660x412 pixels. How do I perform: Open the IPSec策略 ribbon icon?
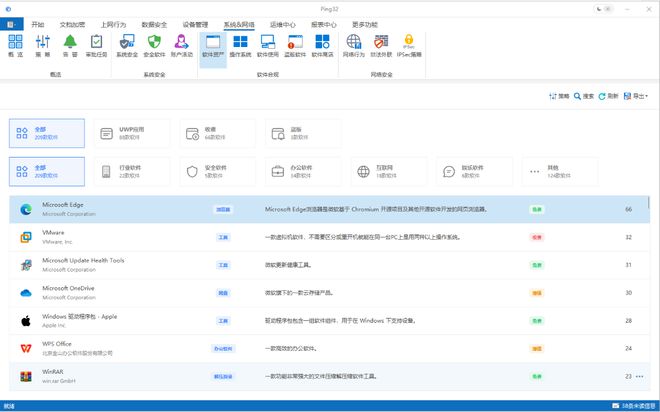pos(409,45)
